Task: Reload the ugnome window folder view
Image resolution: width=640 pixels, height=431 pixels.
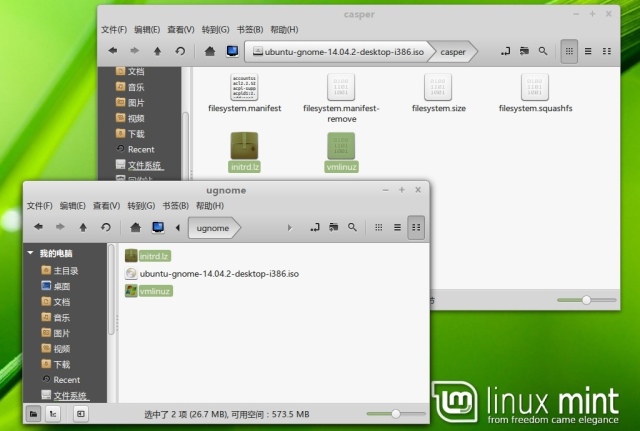Action: click(106, 227)
